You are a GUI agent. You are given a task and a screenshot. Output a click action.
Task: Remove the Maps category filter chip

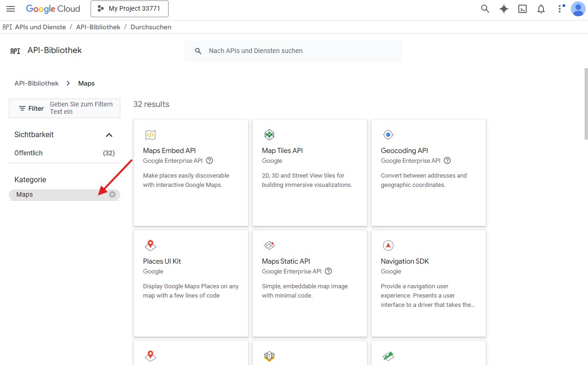(x=112, y=194)
